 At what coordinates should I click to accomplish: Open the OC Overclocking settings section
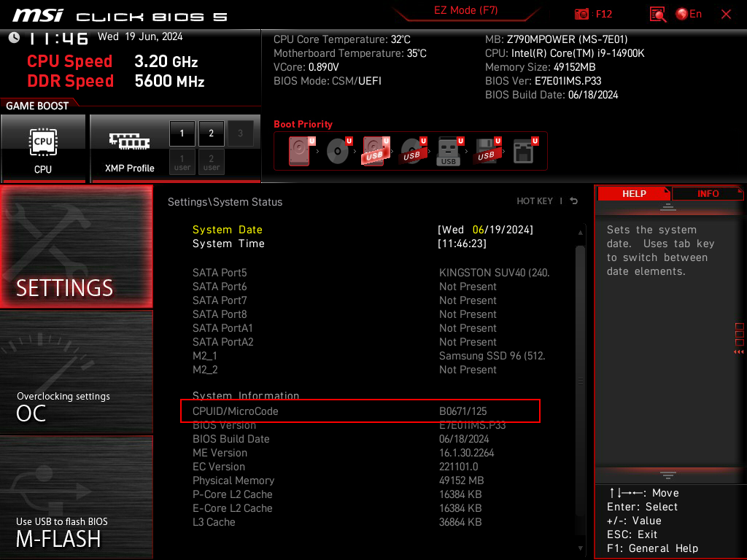click(x=76, y=373)
